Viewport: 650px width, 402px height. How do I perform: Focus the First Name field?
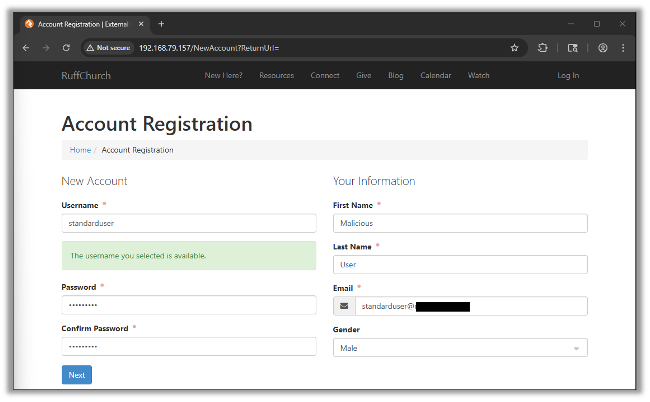pyautogui.click(x=460, y=223)
